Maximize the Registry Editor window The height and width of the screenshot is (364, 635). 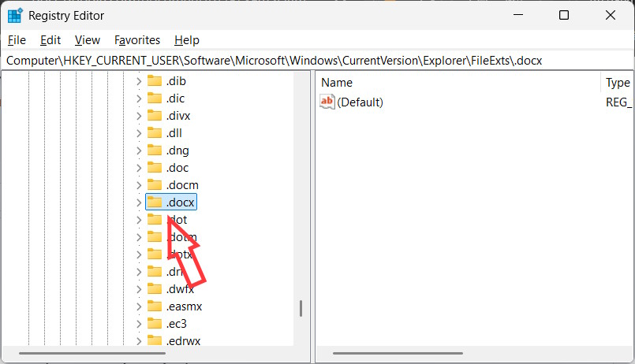click(564, 16)
